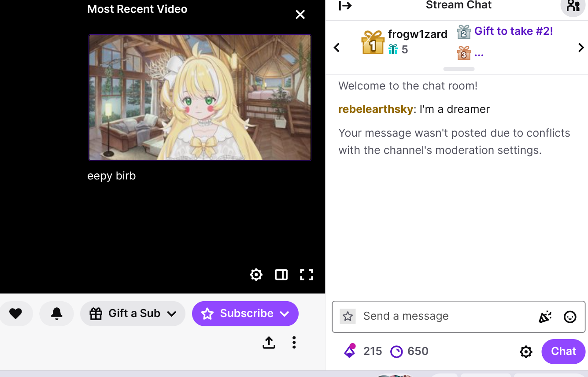Turn on notifications with the bell icon
588x377 pixels.
pos(56,314)
